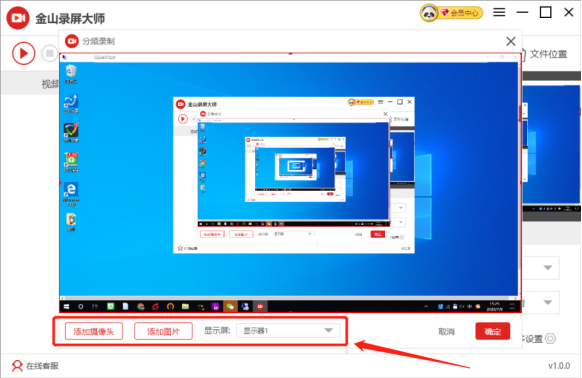Click the tray overflow arrow in previewed taskbar

[426, 306]
